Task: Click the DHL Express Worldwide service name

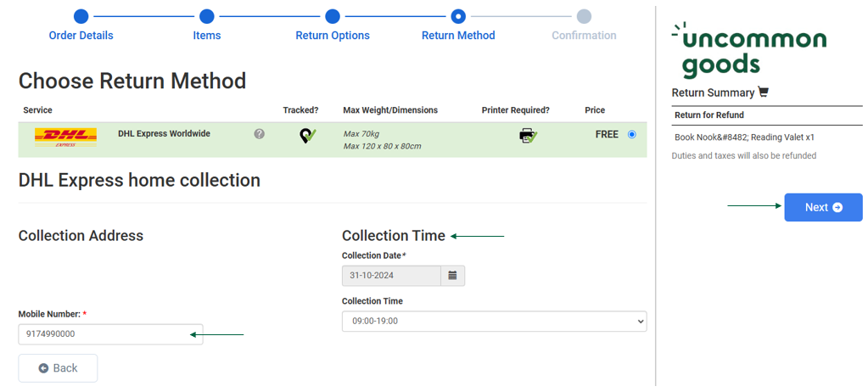Action: click(164, 133)
